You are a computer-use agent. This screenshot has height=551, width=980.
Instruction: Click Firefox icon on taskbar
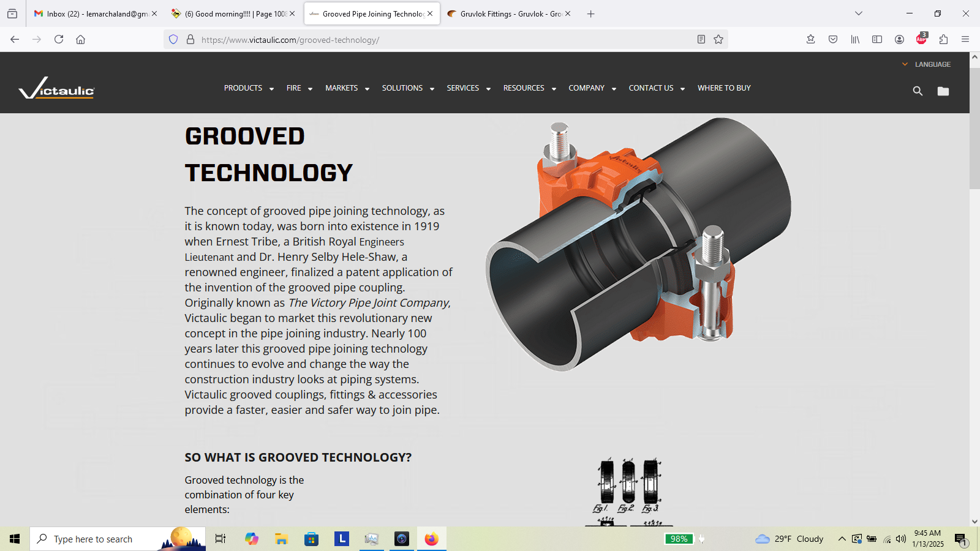click(431, 539)
